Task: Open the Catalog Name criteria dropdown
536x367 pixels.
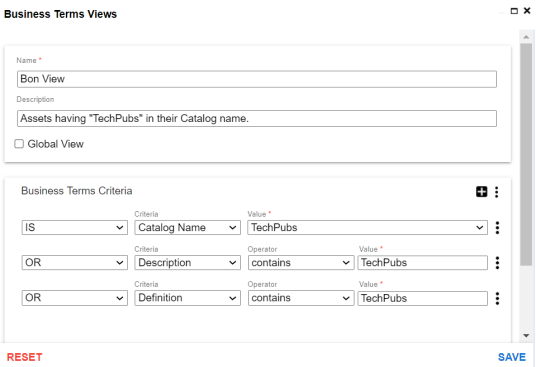Action: point(187,228)
